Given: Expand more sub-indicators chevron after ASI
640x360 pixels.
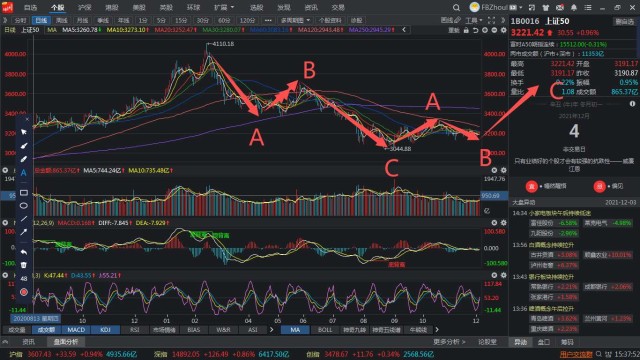Looking at the screenshot, I should point(271,329).
